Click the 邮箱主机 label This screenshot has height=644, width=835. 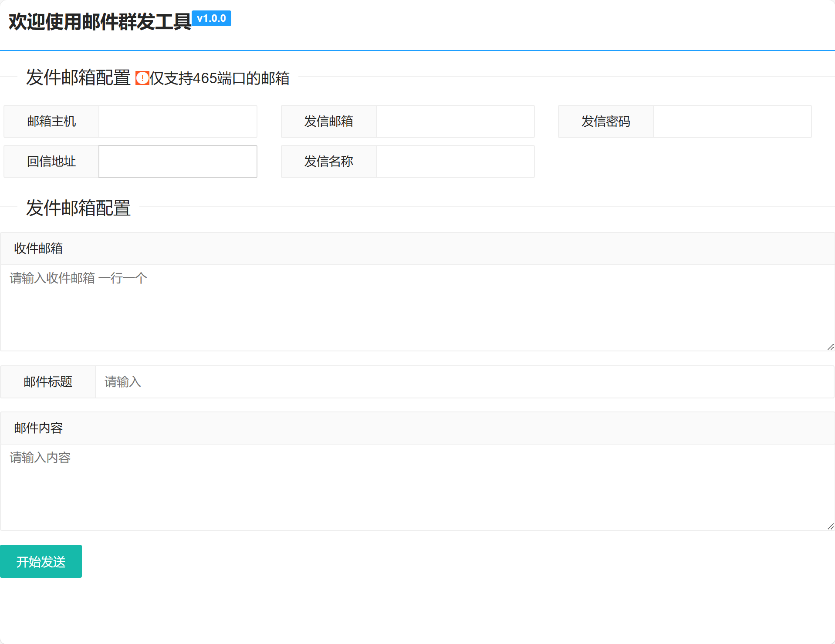pyautogui.click(x=51, y=121)
